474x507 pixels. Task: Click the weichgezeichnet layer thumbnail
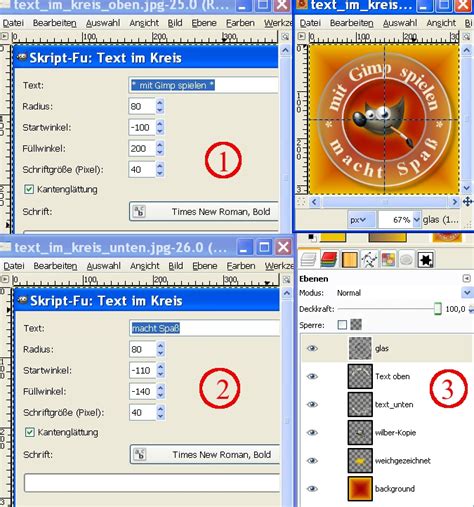coord(360,461)
